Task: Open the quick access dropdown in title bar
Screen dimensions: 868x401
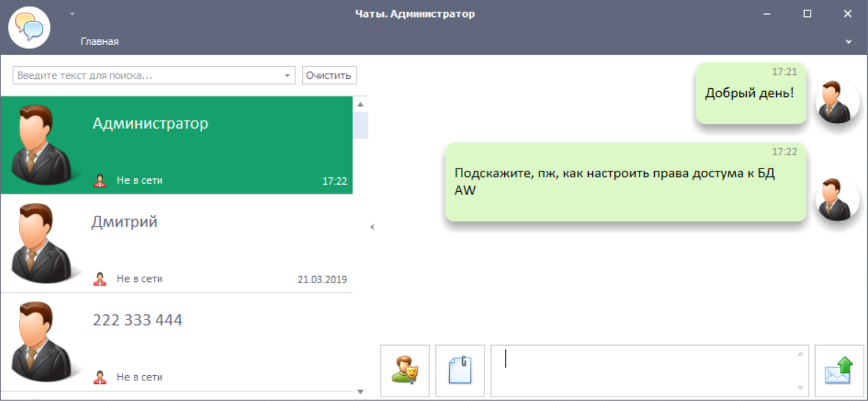Action: [x=72, y=14]
